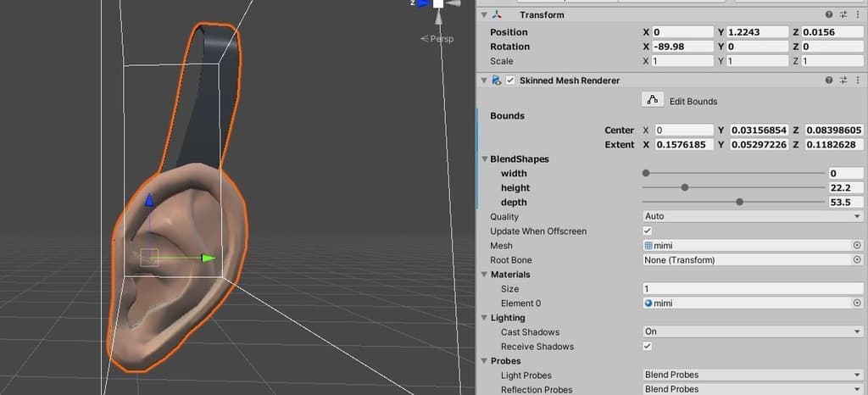The width and height of the screenshot is (868, 395).
Task: Open the Light Probes dropdown
Action: point(752,376)
